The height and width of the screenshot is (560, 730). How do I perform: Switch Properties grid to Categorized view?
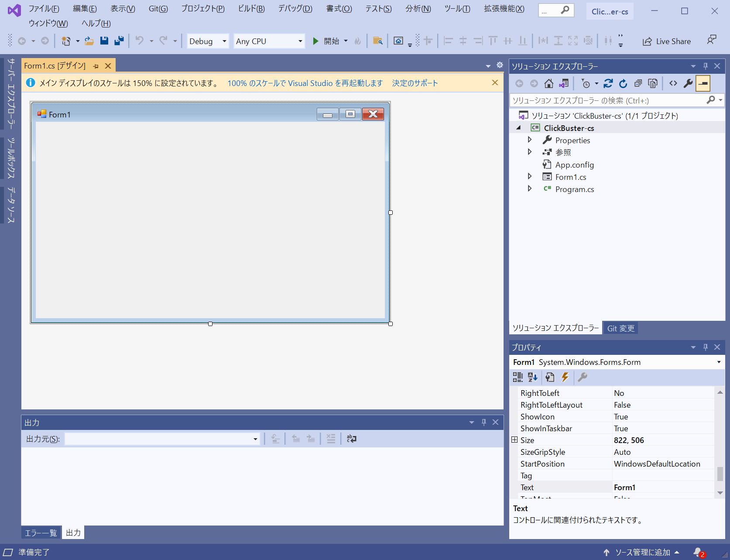(x=518, y=377)
